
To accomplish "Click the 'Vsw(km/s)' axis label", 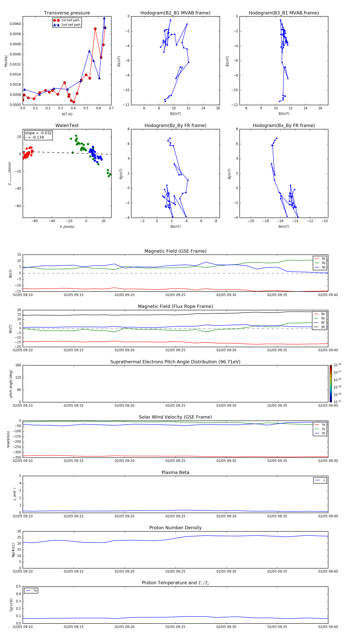I will pyautogui.click(x=8, y=439).
